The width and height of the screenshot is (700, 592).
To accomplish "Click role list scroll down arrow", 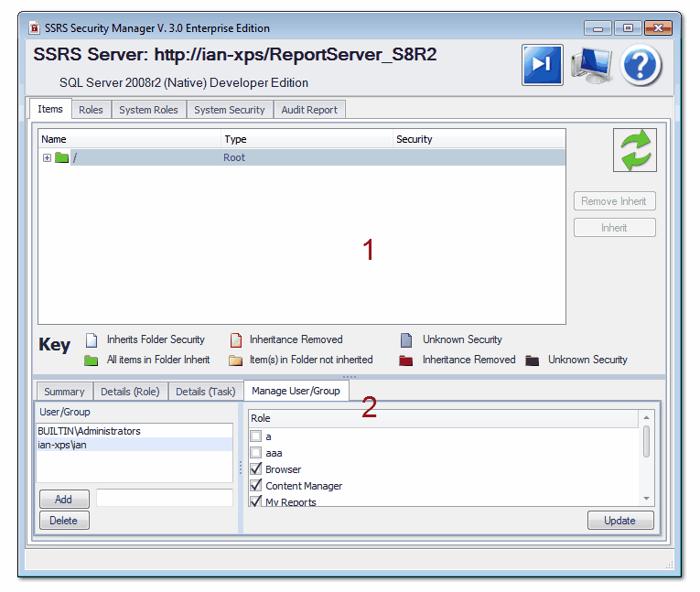I will click(x=646, y=499).
